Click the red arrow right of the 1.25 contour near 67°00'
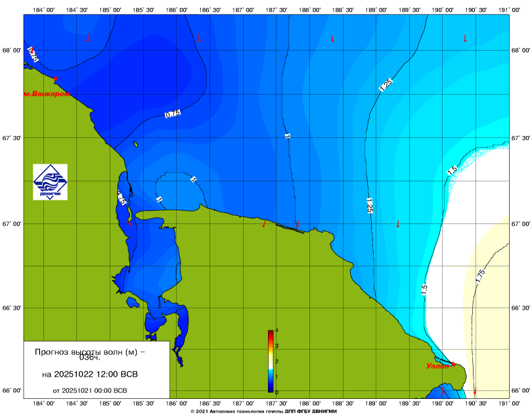 [x=397, y=224]
